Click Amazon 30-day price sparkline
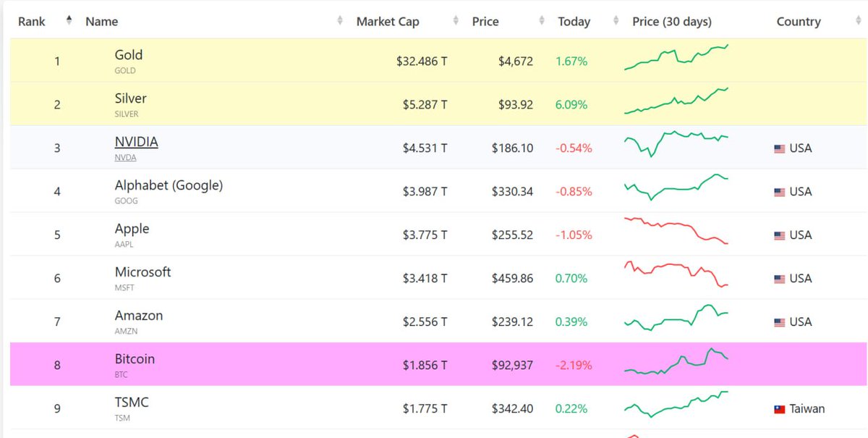The width and height of the screenshot is (868, 438). [676, 318]
